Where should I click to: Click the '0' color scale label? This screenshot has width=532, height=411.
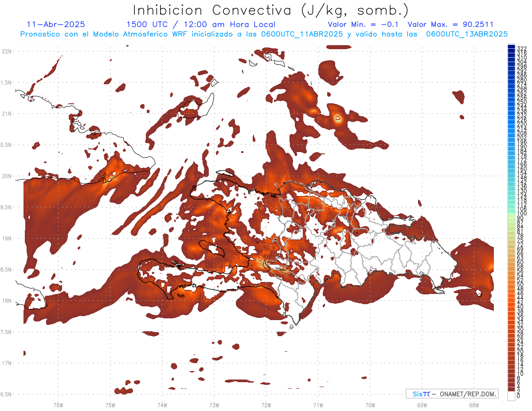[519, 396]
